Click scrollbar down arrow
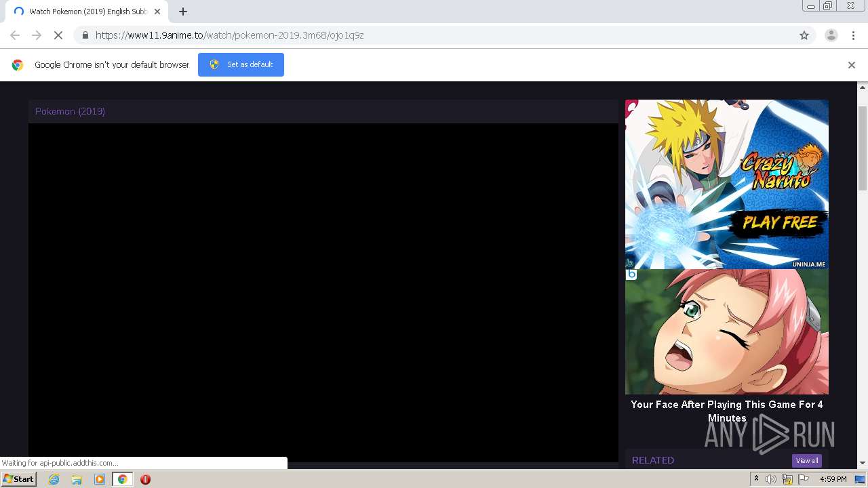The height and width of the screenshot is (488, 868). point(863,463)
